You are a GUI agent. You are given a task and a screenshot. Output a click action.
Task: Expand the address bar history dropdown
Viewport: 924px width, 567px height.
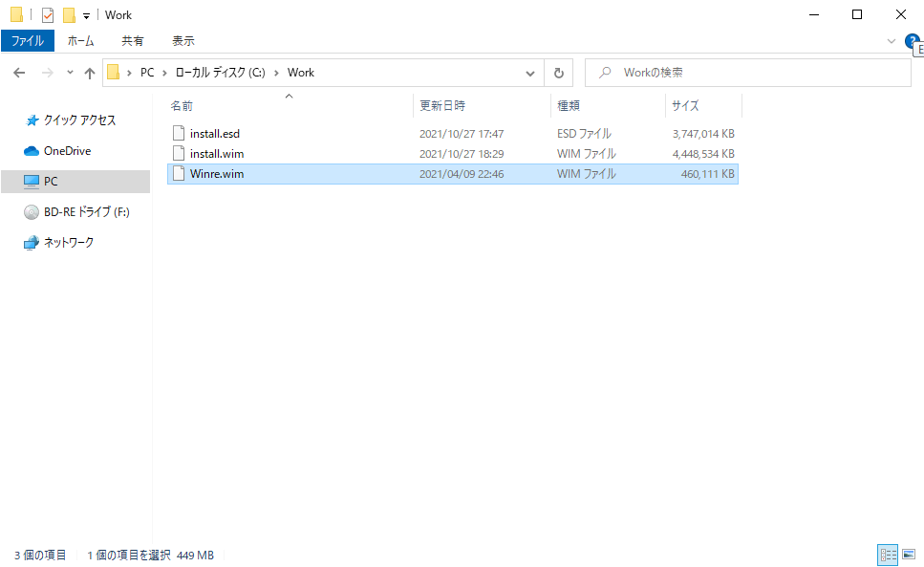pos(529,72)
